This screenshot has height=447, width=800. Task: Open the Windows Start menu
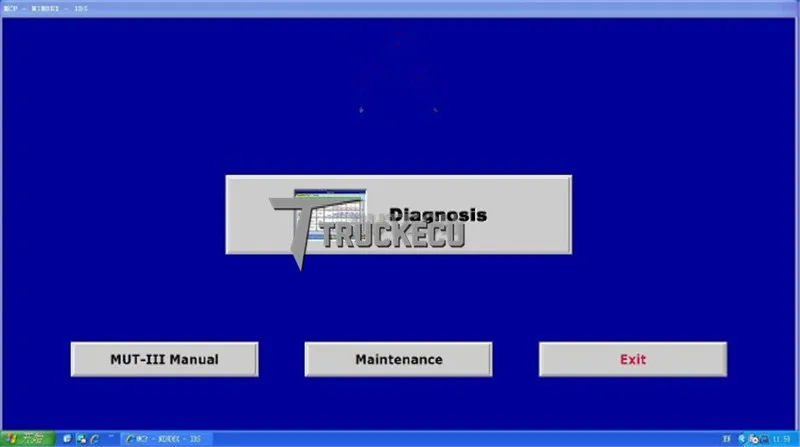[x=28, y=439]
